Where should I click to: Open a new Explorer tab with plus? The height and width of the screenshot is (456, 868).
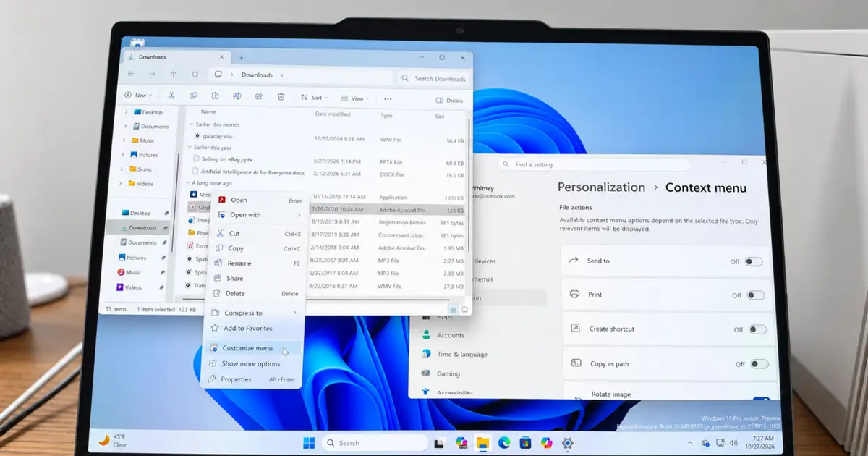click(241, 58)
